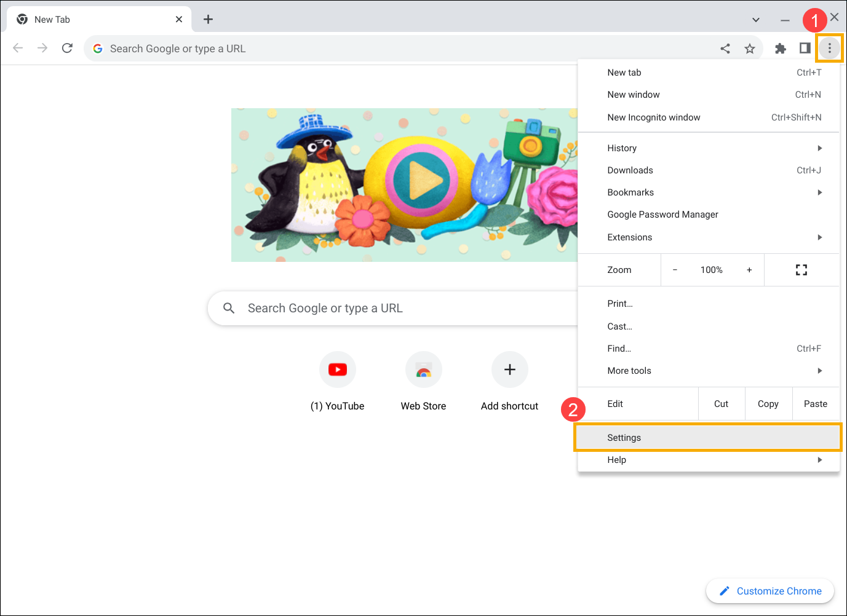The height and width of the screenshot is (616, 847).
Task: Click the Copy button
Action: tap(768, 404)
